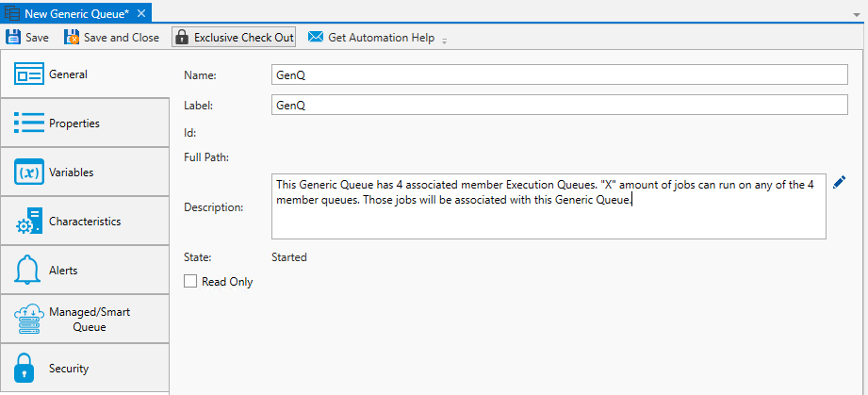868x395 pixels.
Task: Click the Save and Close icon
Action: point(72,37)
